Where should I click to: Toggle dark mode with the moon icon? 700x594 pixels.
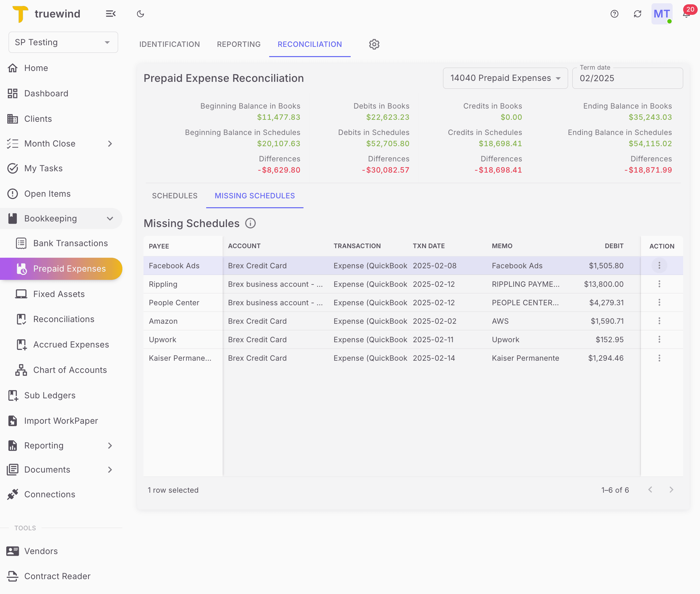tap(140, 14)
